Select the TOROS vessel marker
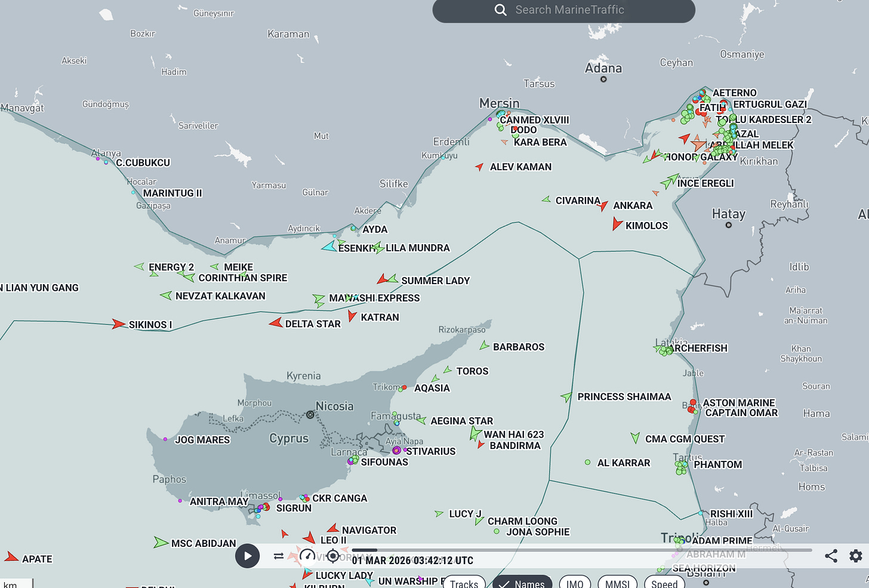The image size is (869, 588). point(448,370)
